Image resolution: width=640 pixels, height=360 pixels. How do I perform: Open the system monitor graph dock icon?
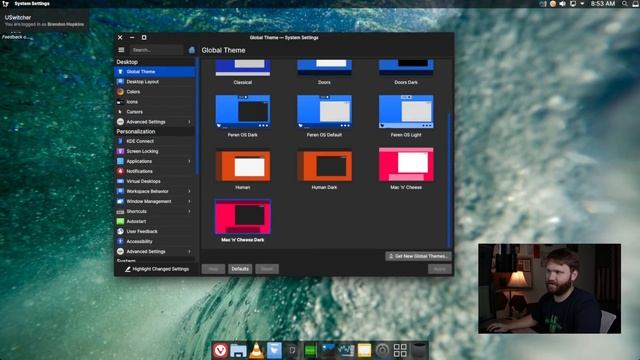(346, 350)
